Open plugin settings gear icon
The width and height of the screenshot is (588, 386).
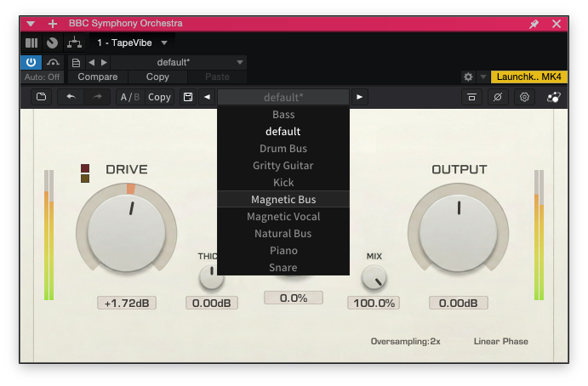524,97
